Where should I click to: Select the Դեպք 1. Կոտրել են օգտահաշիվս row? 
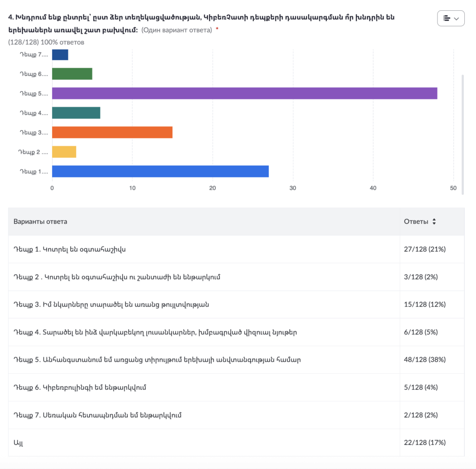coord(70,249)
